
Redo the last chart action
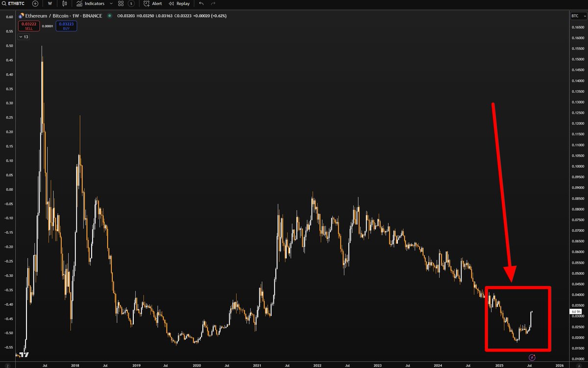pos(213,3)
